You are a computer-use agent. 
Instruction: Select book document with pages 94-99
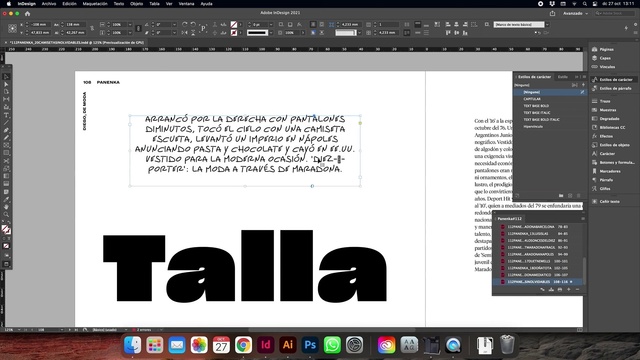(x=538, y=254)
